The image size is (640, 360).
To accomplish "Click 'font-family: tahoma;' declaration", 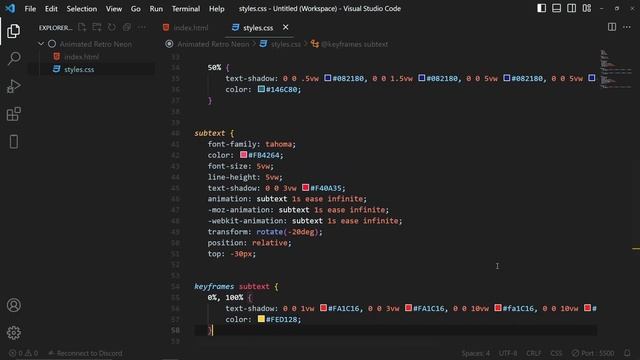I will [251, 144].
